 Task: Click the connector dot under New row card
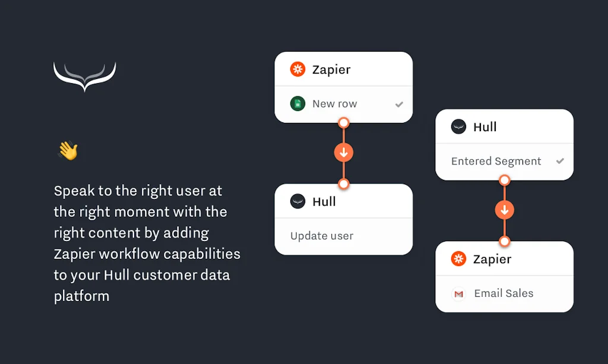[343, 123]
